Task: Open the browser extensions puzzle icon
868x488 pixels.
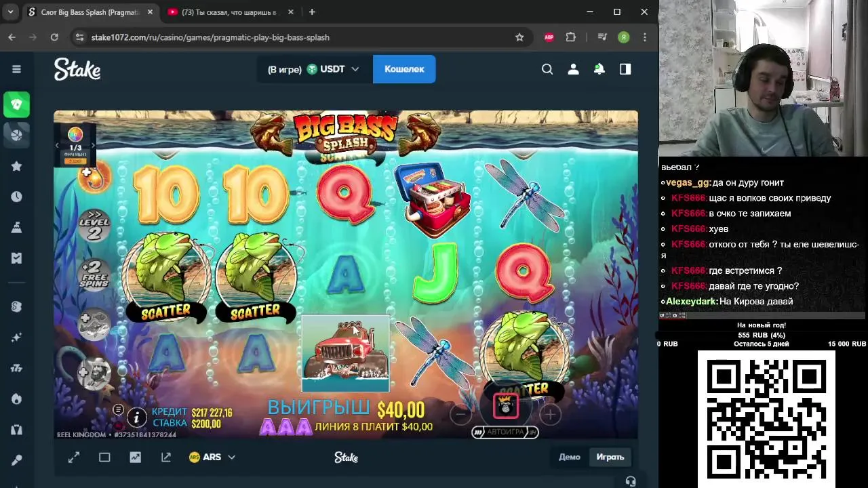Action: point(571,37)
